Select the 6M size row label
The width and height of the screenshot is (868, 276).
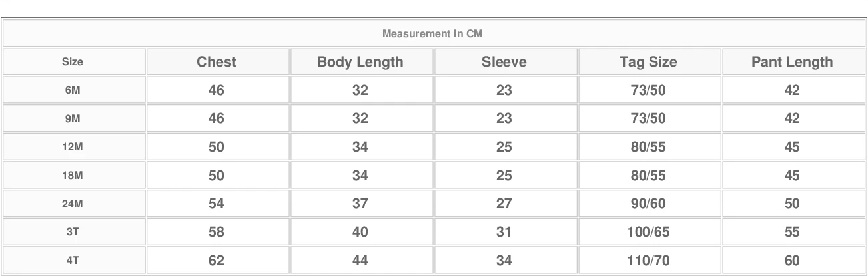pos(73,90)
